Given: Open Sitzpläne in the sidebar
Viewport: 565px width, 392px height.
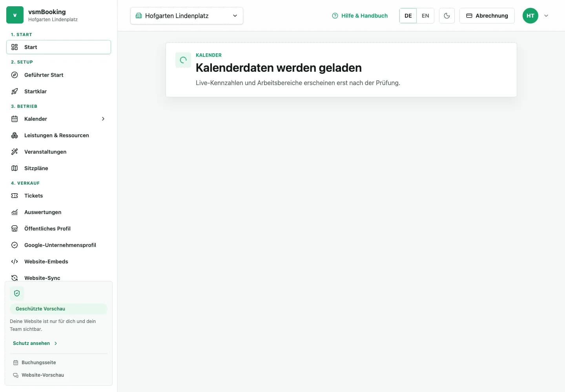Looking at the screenshot, I should coord(58,168).
